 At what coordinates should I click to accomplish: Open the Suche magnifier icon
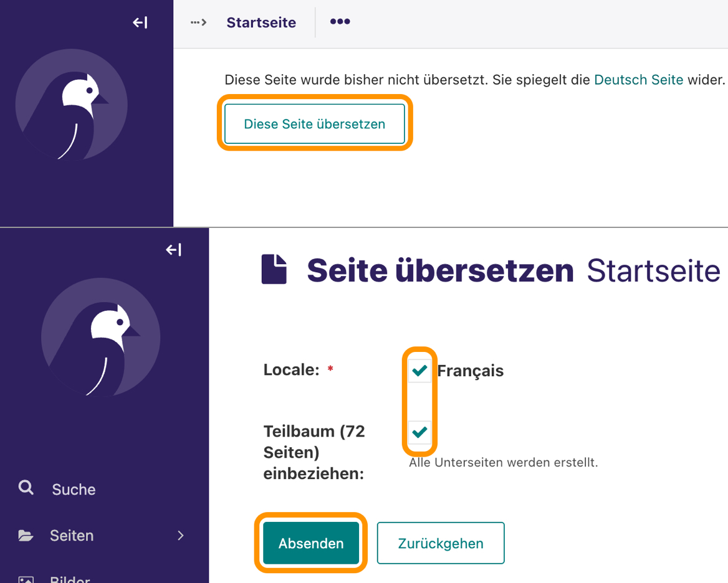[x=26, y=488]
